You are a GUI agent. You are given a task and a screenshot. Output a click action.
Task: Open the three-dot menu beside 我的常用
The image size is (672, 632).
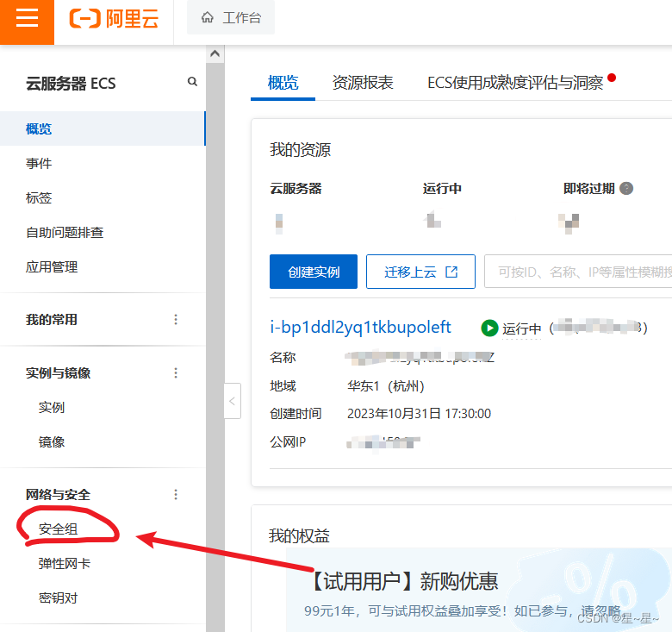coord(176,319)
